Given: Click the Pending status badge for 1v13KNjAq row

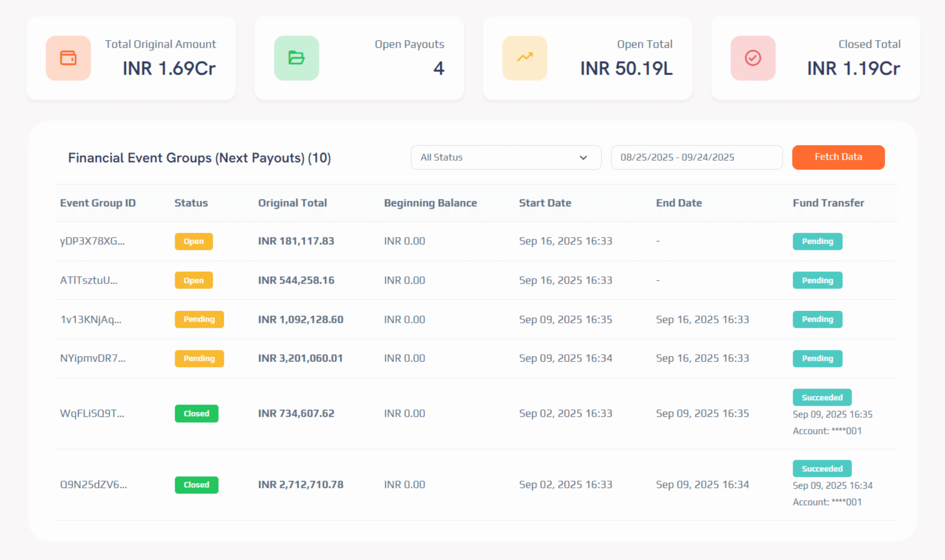Looking at the screenshot, I should coord(199,319).
